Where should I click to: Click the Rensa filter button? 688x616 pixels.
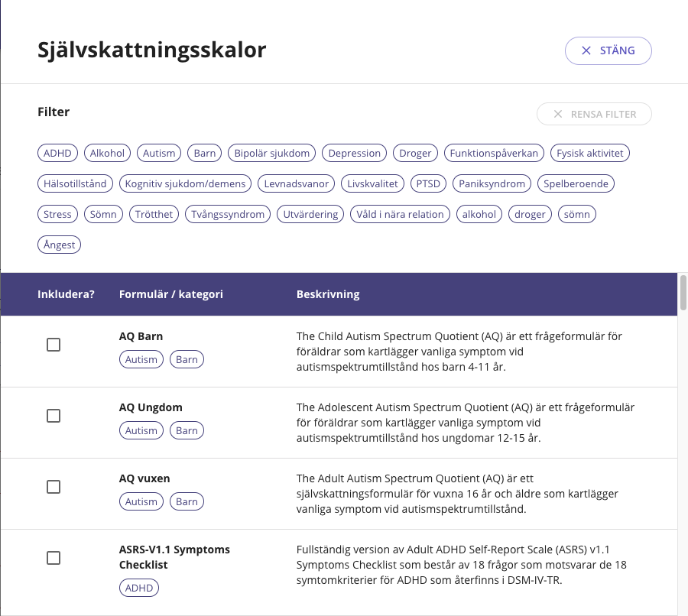point(594,114)
